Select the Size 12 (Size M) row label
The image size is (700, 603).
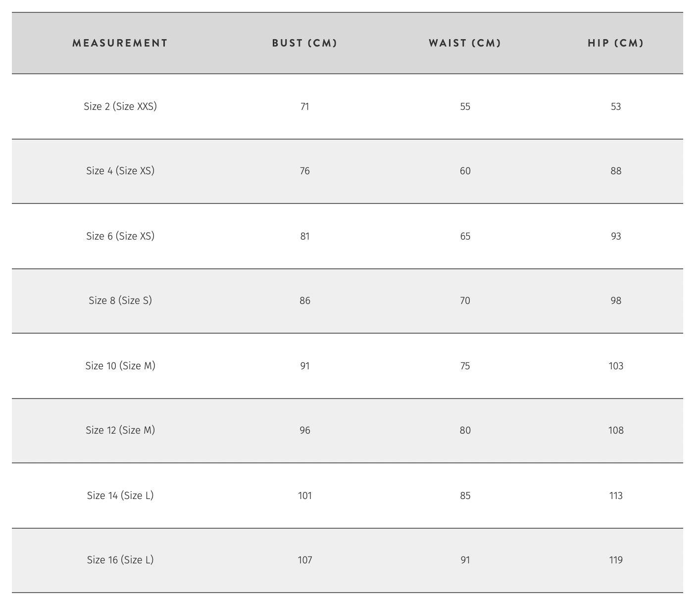pyautogui.click(x=120, y=430)
